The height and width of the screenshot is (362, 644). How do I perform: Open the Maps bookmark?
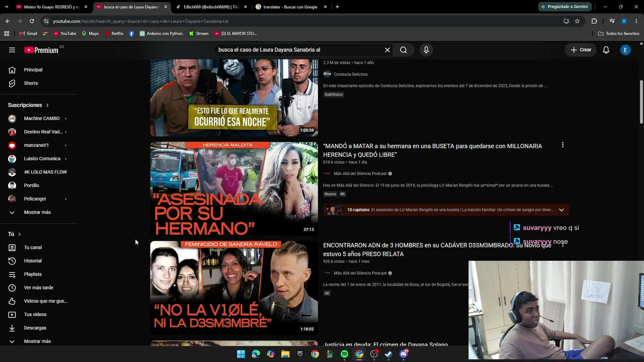point(91,34)
